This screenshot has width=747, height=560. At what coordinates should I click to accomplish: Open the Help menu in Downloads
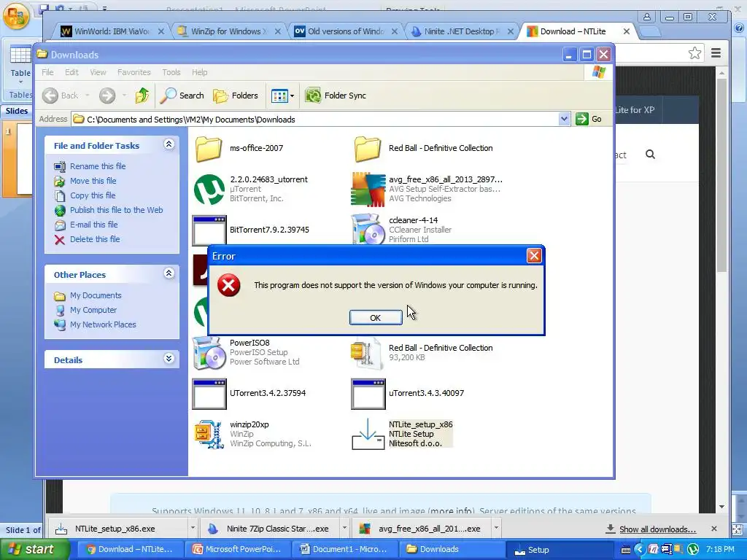tap(200, 72)
